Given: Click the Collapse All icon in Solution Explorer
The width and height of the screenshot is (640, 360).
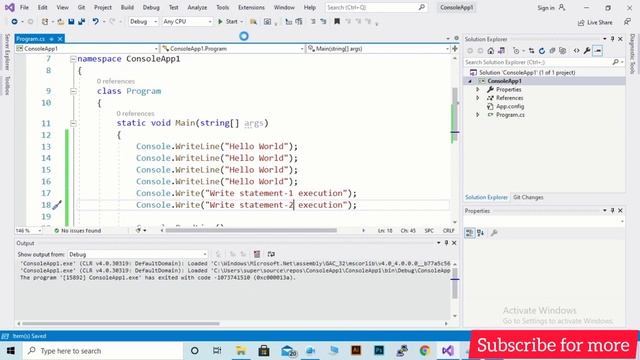Looking at the screenshot, I should click(552, 51).
